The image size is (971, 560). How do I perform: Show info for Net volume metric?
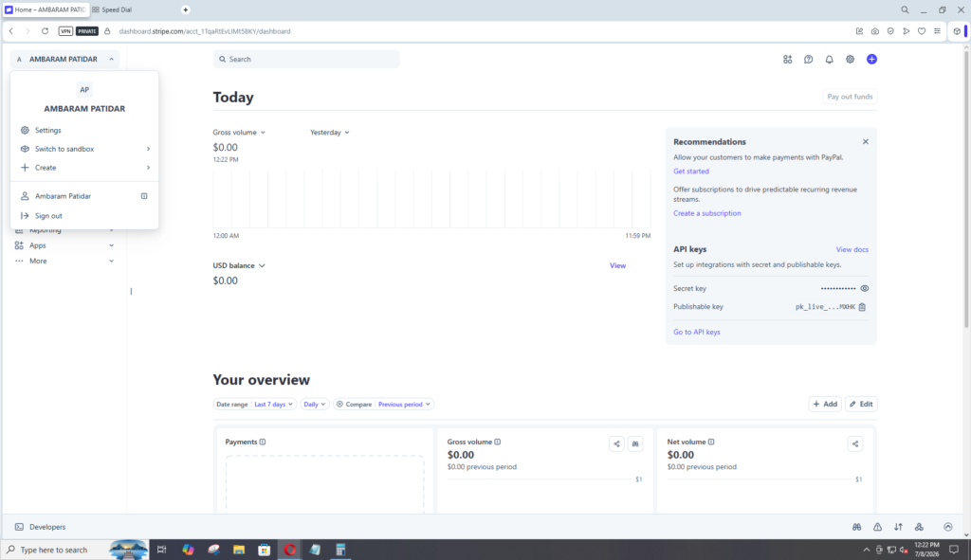tap(711, 442)
